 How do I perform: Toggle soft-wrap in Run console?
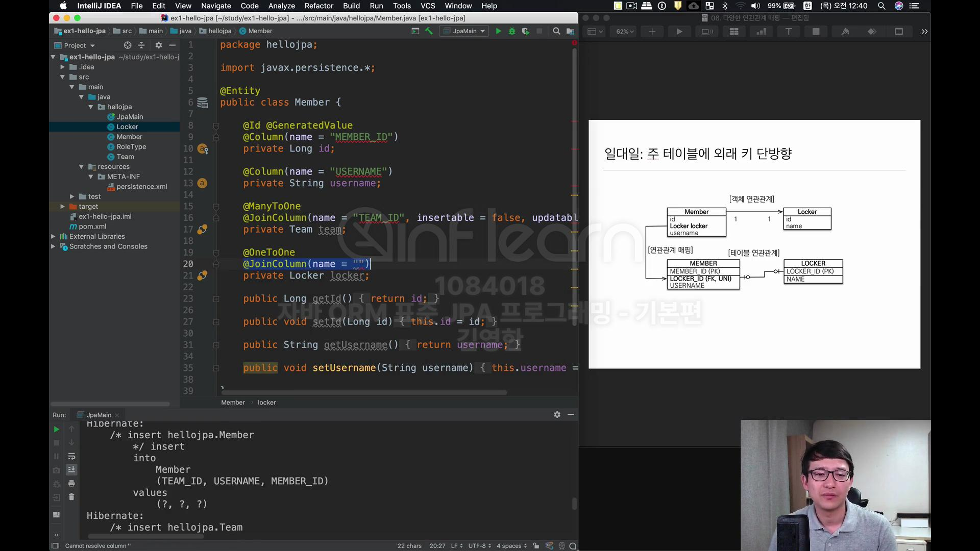pos(71,456)
